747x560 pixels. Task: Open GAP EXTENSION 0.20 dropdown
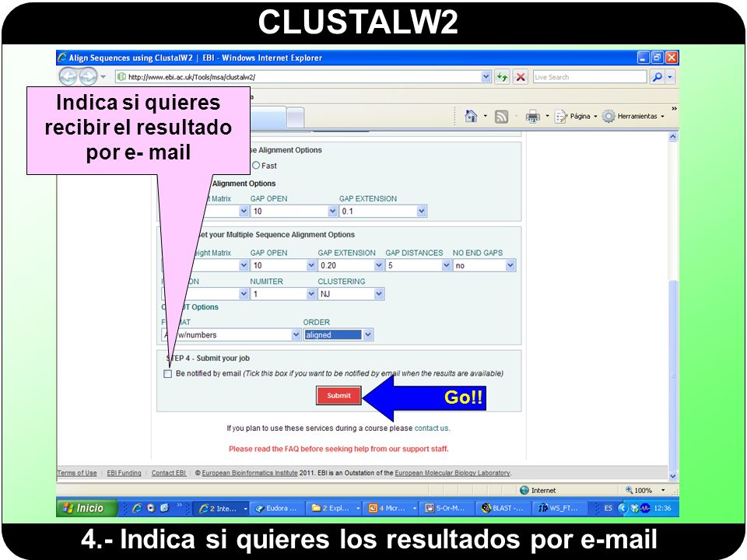[378, 265]
